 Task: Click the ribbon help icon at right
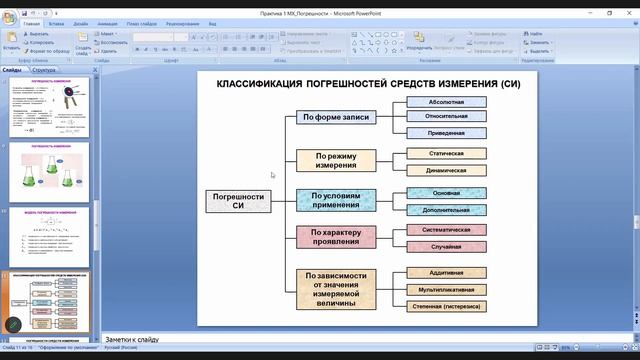tap(636, 24)
